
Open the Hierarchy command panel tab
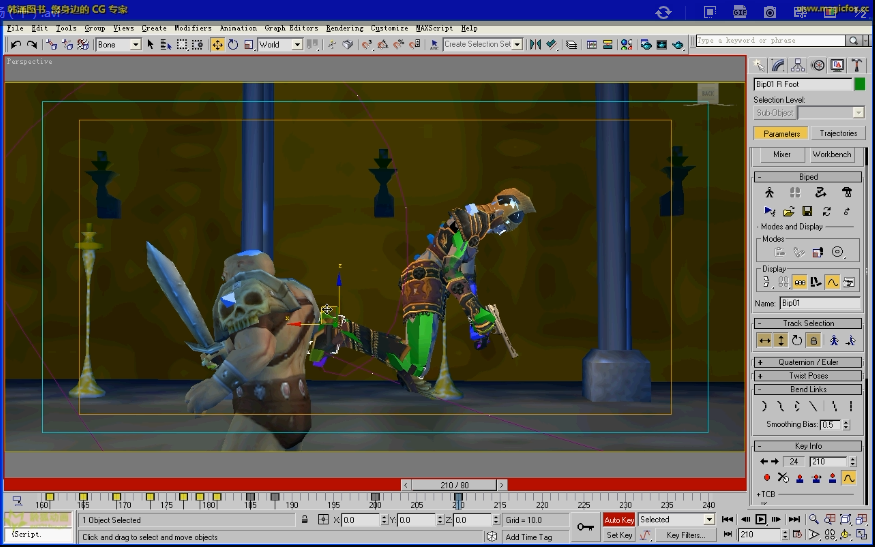pos(797,66)
